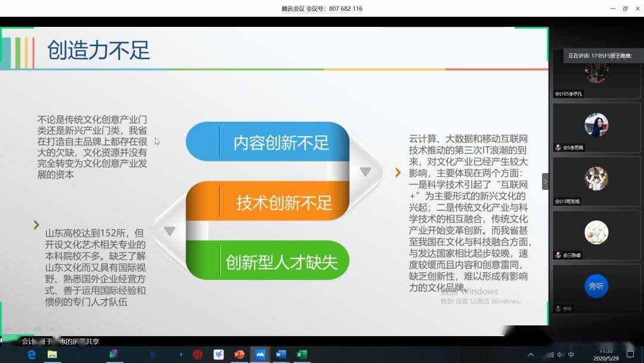Select participant tile 会5李思雨
The image size is (644, 363).
pyautogui.click(x=596, y=125)
